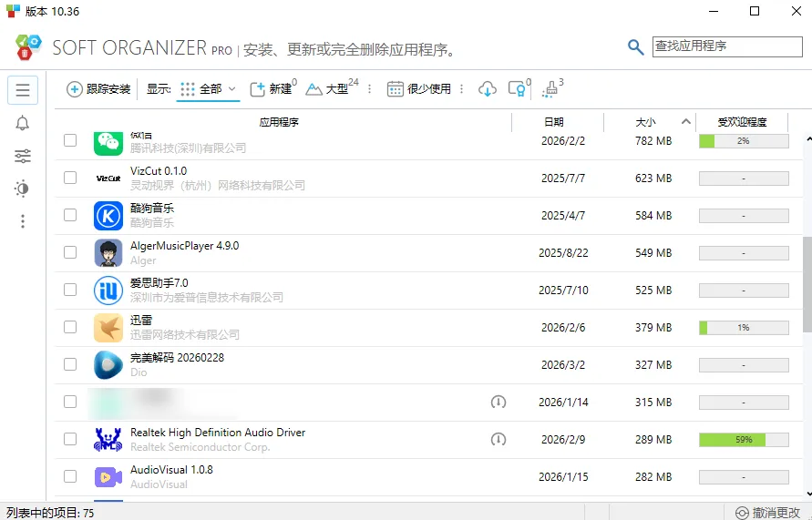The height and width of the screenshot is (520, 812).
Task: Check the VizCut 0.1.0 checkbox
Action: (70, 178)
